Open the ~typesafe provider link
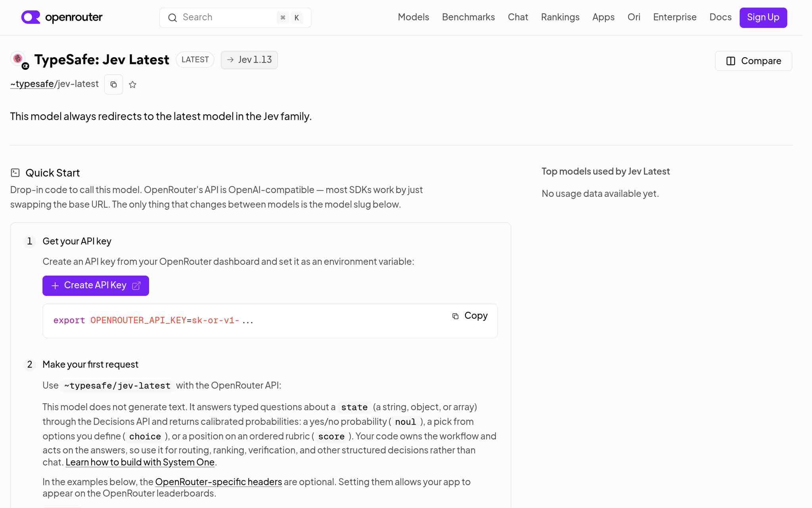Viewport: 812px width, 508px height. pyautogui.click(x=32, y=84)
